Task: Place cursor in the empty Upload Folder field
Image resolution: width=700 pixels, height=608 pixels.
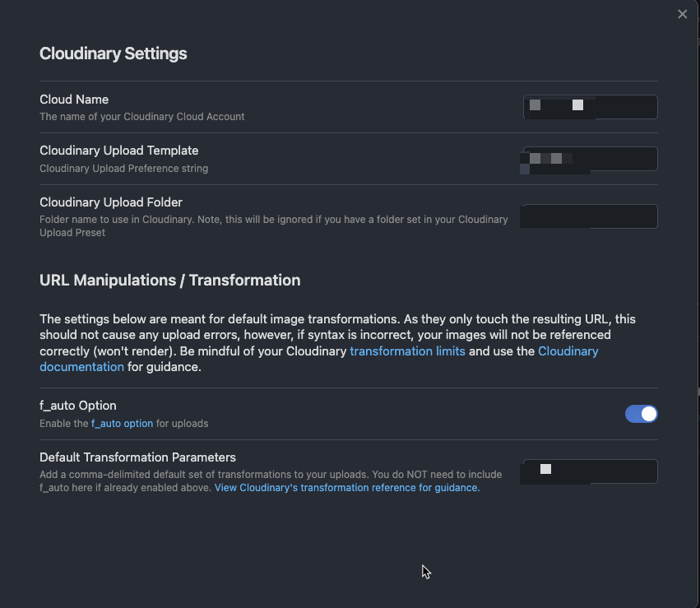Action: [x=588, y=216]
